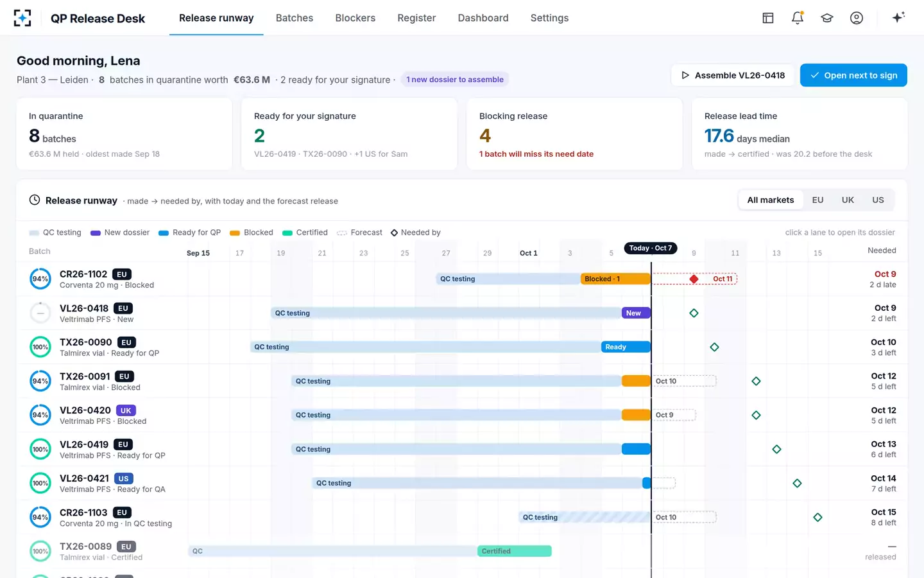The height and width of the screenshot is (578, 924).
Task: Click Open next to sign button
Action: [853, 75]
